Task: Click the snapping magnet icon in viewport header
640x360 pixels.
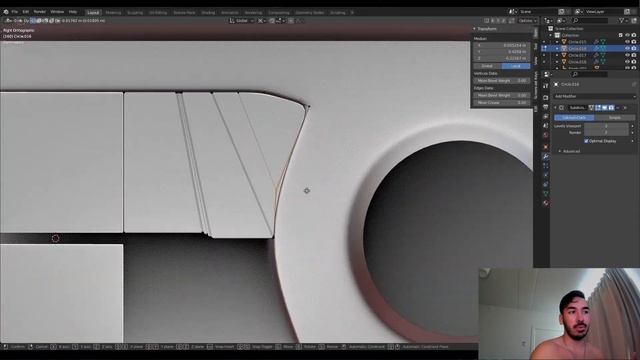Action: pyautogui.click(x=272, y=20)
